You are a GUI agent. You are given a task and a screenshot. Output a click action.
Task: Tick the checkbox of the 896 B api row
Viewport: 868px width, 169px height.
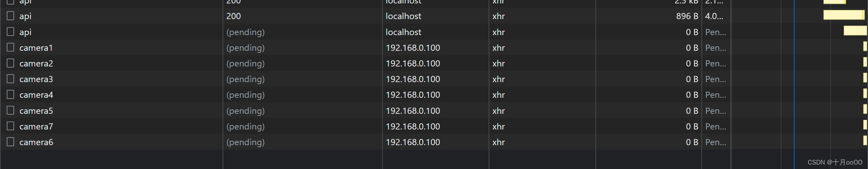[11, 16]
